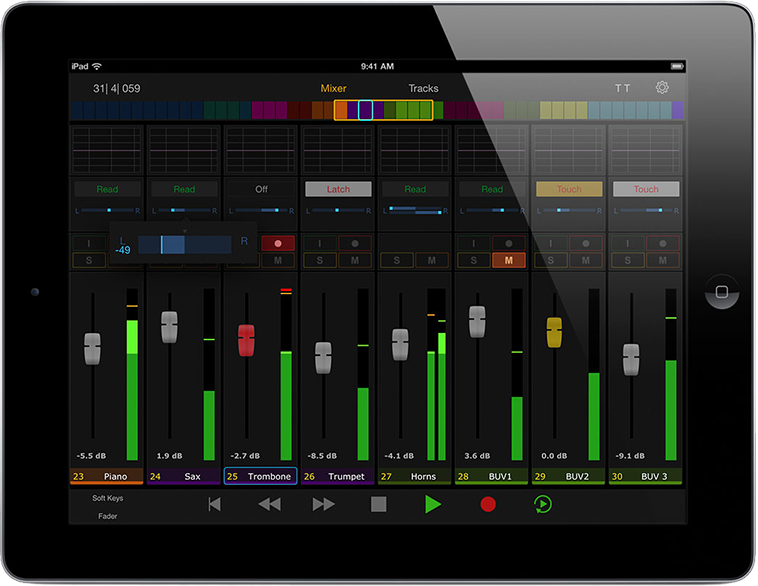
Task: Open Read automation mode on Sax channel
Action: (184, 189)
